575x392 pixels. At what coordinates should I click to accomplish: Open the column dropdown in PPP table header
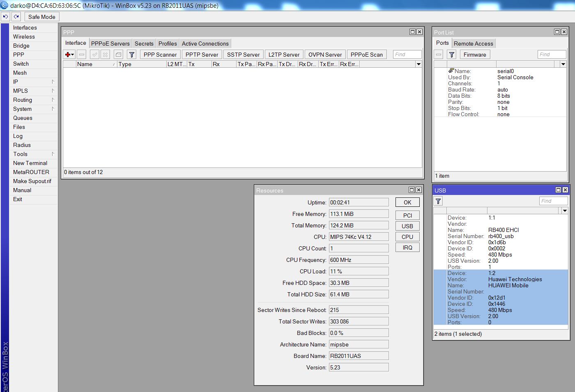[x=419, y=64]
